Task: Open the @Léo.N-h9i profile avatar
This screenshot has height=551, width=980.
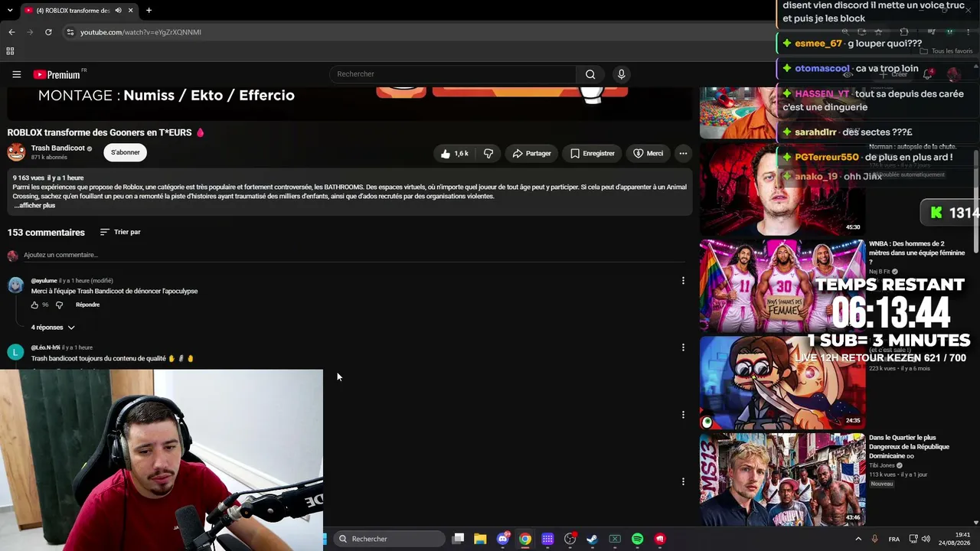Action: pyautogui.click(x=15, y=352)
